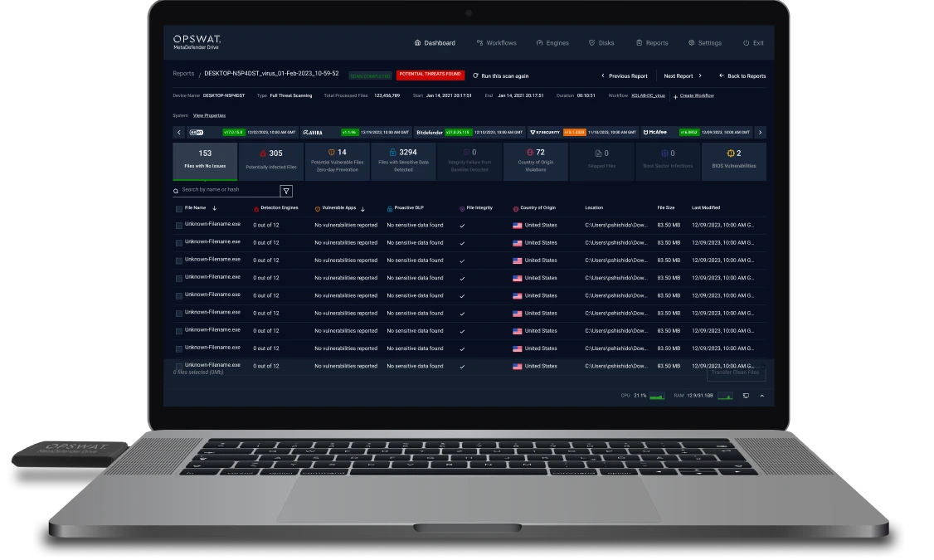
Task: Click the Vulnerable Apps column icon
Action: tap(318, 208)
